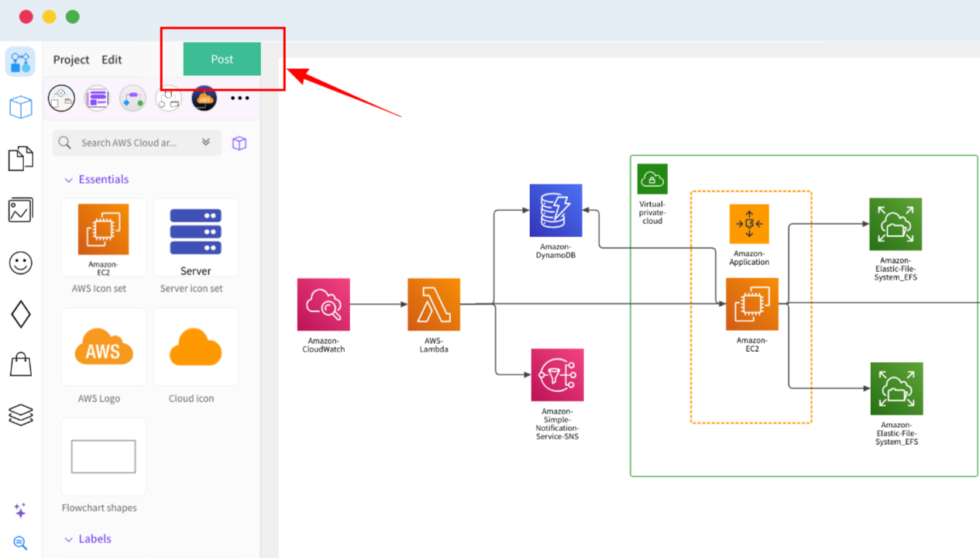Expand search options double-chevron

[206, 143]
